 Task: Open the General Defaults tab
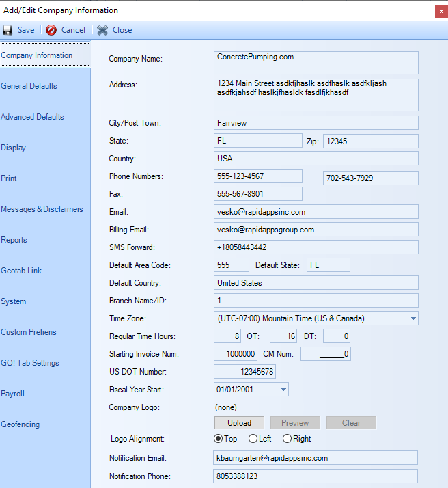point(29,86)
